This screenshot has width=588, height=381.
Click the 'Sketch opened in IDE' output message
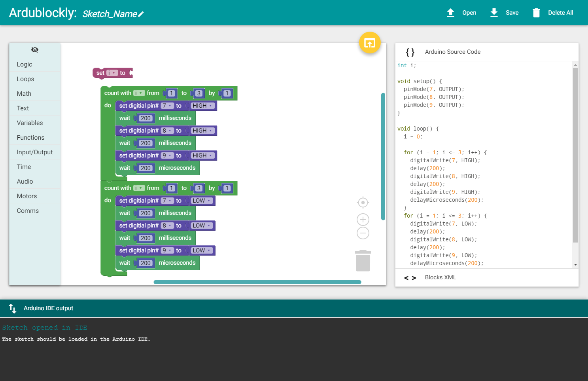[45, 328]
